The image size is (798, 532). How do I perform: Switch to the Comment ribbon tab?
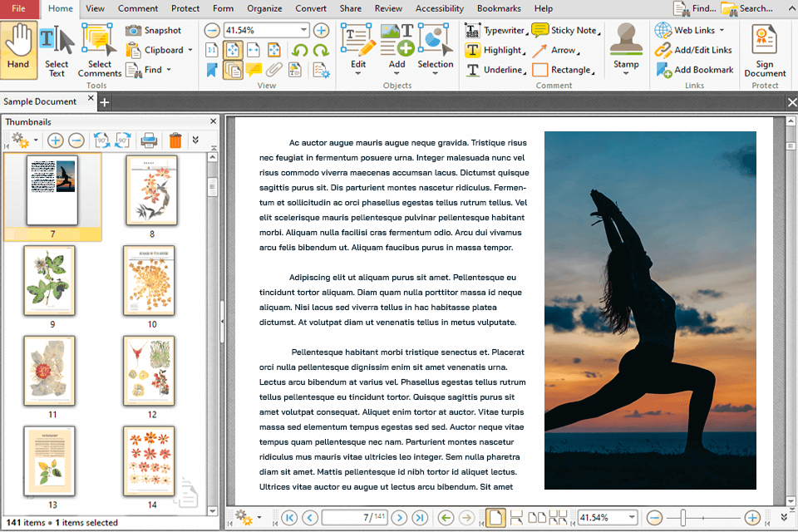[x=138, y=8]
